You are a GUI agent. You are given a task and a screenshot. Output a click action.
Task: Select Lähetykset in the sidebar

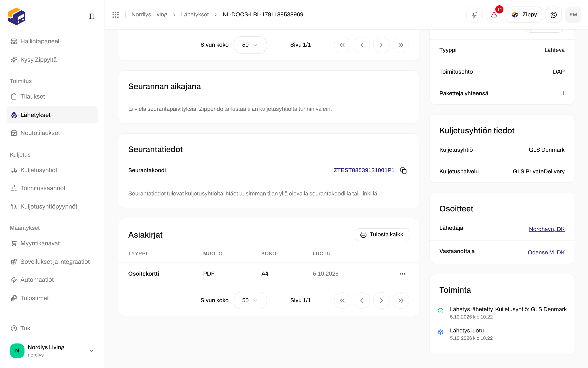click(52, 115)
